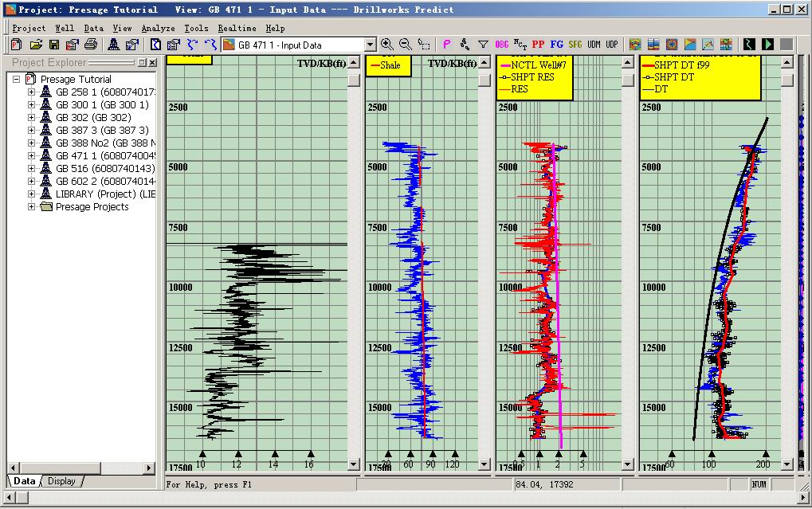
Task: Click the funnel filter icon
Action: tap(483, 45)
